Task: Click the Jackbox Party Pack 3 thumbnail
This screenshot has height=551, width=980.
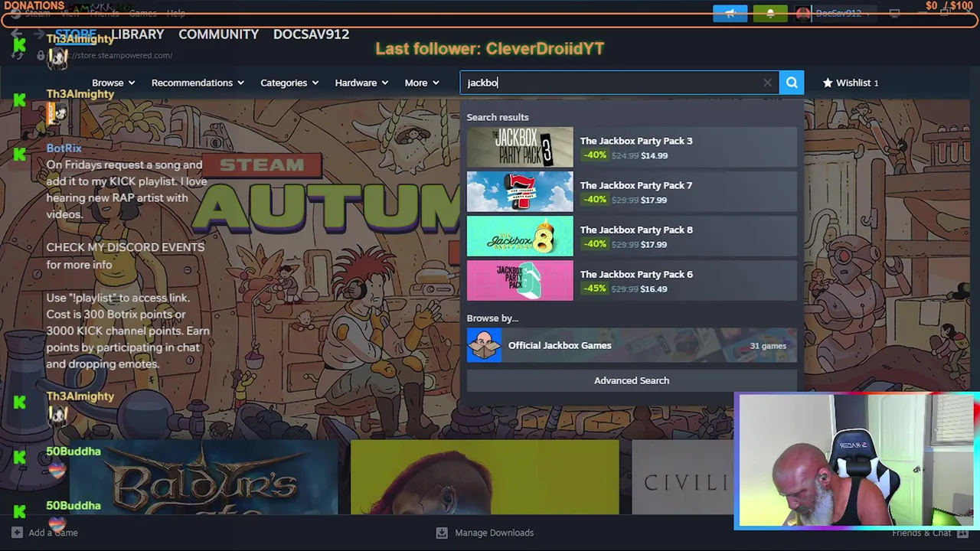Action: (520, 147)
